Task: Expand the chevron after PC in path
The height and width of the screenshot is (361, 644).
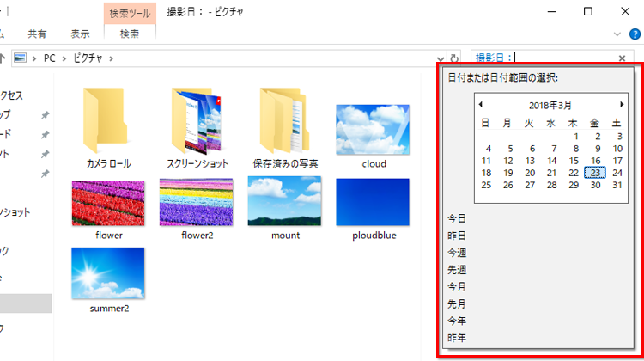Action: (64, 58)
